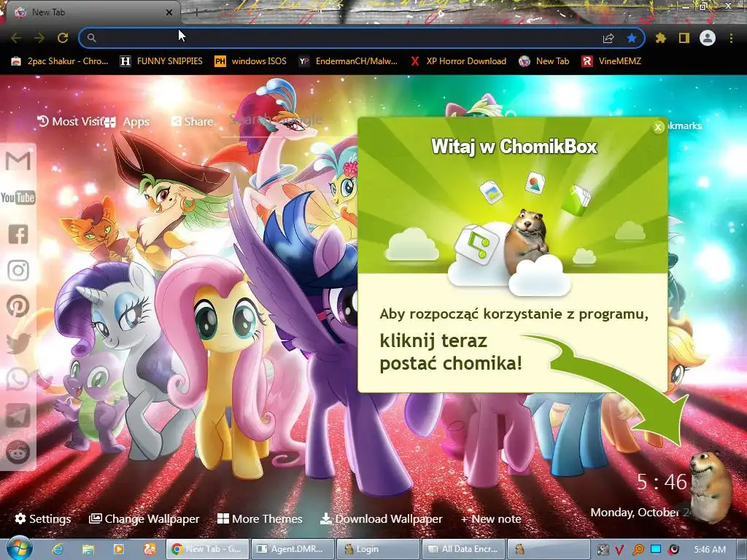This screenshot has height=560, width=747.
Task: Click the bookmark star in the address bar
Action: (632, 38)
